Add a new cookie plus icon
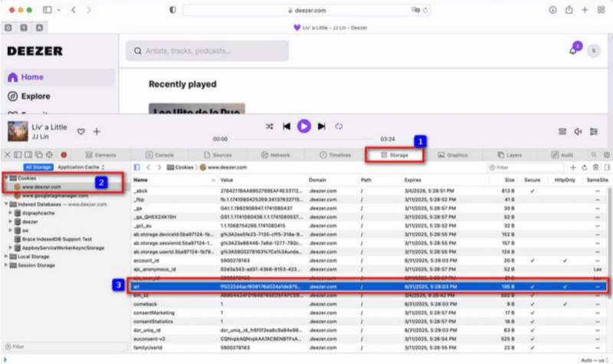Image resolution: width=613 pixels, height=364 pixels. [573, 167]
